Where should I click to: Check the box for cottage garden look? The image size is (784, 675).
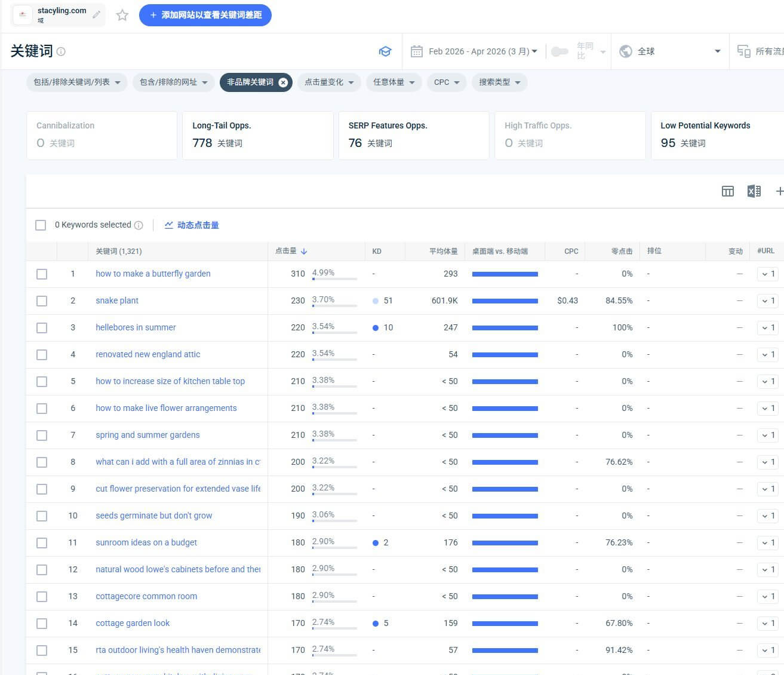42,624
